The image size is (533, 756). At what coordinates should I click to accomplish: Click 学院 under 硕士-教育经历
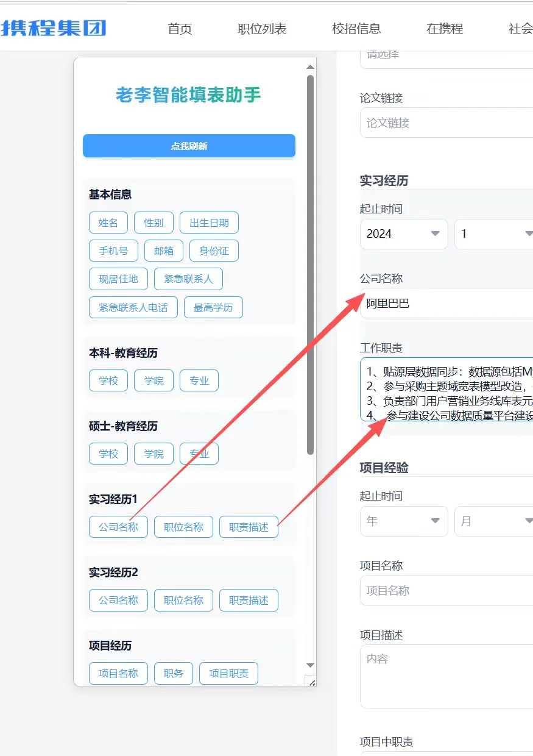coord(154,454)
